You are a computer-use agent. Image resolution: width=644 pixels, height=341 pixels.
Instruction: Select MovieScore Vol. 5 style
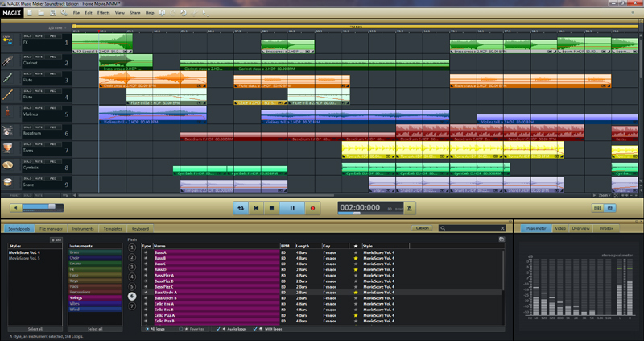click(25, 258)
